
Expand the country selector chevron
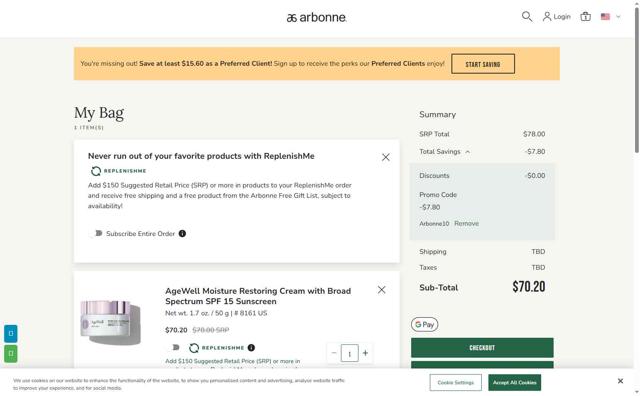pos(618,17)
